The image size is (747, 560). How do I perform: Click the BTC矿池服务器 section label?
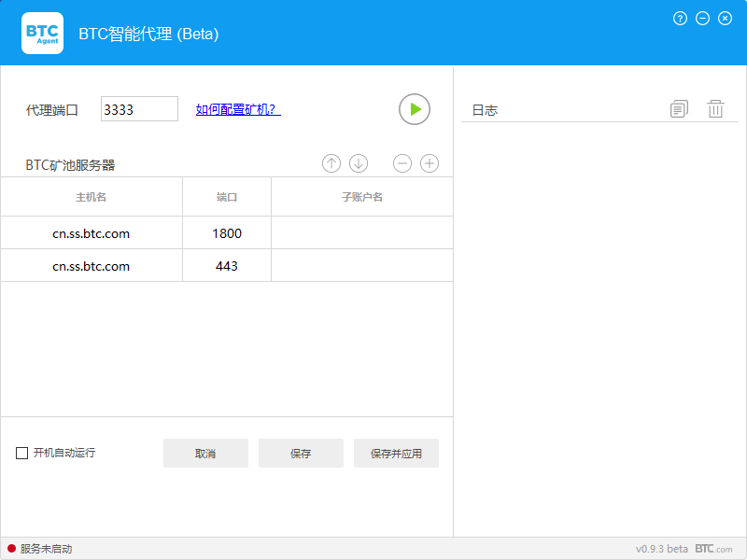tap(70, 165)
